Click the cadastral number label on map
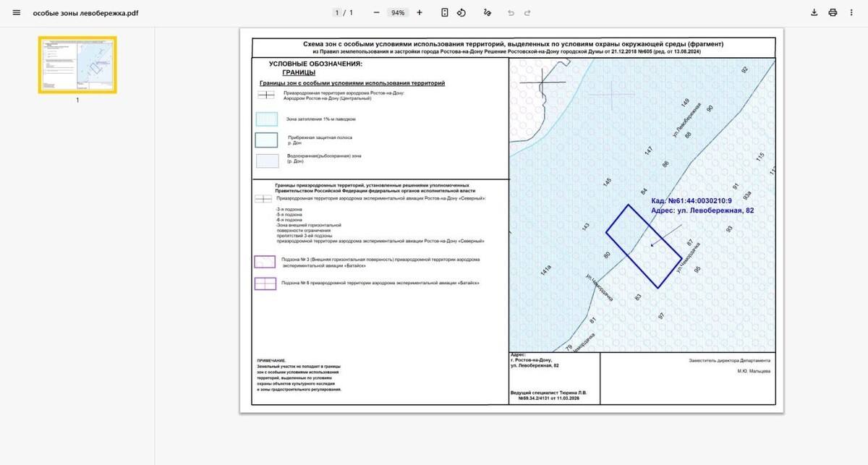The image size is (868, 465). pos(692,200)
